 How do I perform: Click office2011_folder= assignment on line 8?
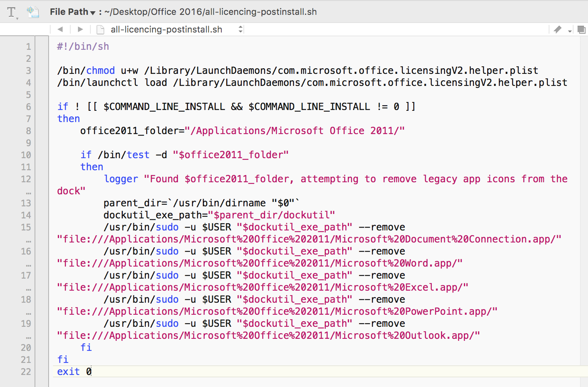tap(132, 131)
